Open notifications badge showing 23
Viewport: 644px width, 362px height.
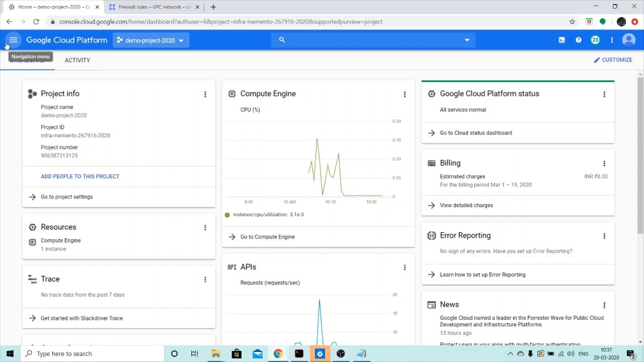pos(595,40)
